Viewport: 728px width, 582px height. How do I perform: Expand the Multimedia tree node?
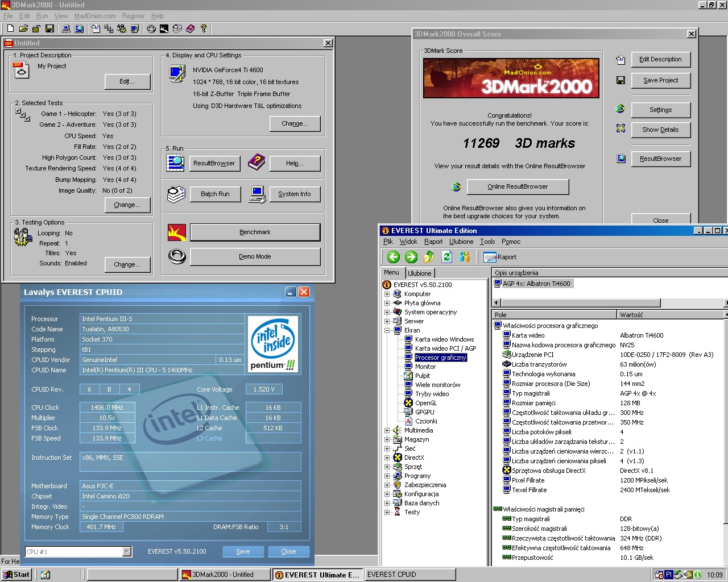387,430
